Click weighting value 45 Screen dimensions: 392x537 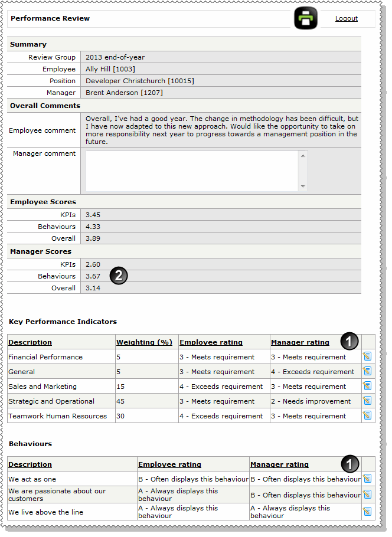click(x=120, y=401)
